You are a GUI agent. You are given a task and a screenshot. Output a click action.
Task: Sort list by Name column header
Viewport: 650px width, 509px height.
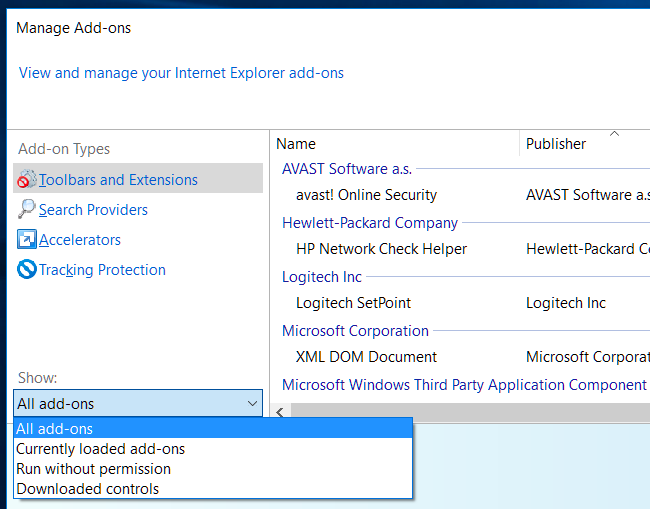point(296,144)
